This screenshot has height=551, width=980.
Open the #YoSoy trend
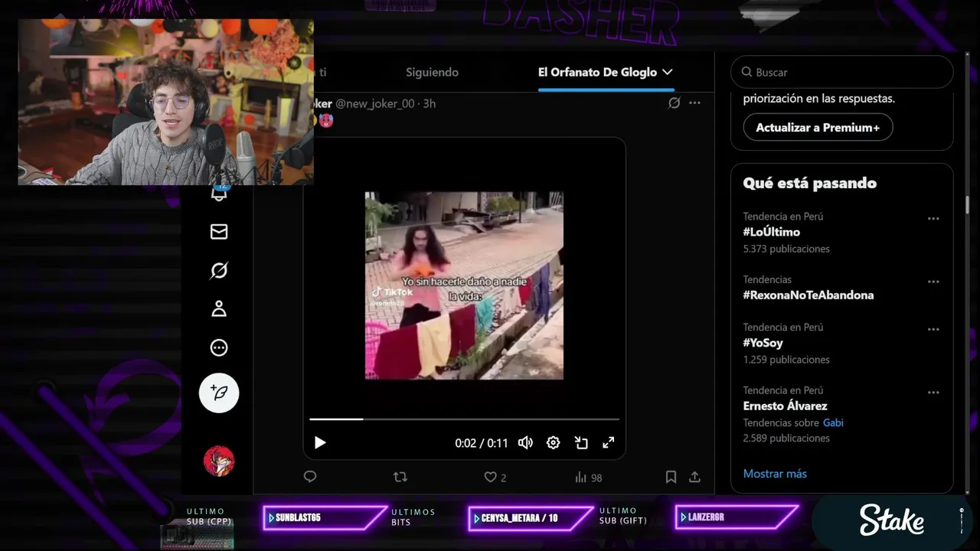coord(763,343)
